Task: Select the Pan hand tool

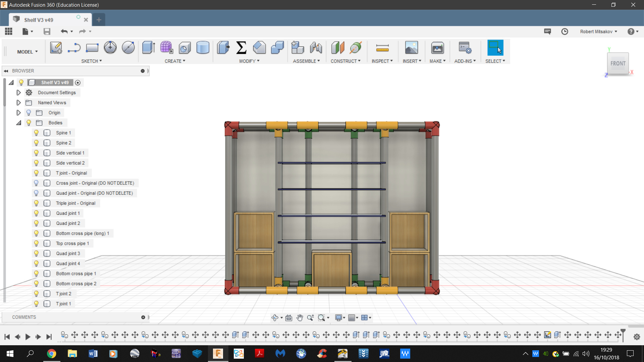Action: coord(300,318)
